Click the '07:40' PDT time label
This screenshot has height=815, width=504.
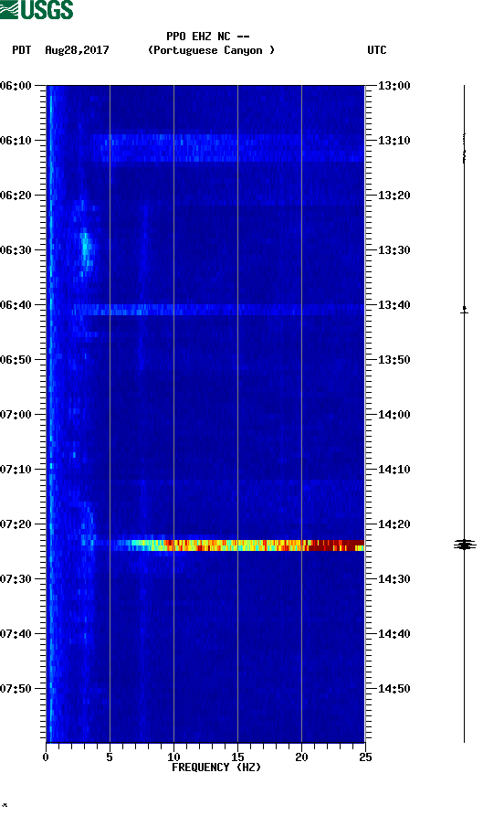pyautogui.click(x=16, y=634)
